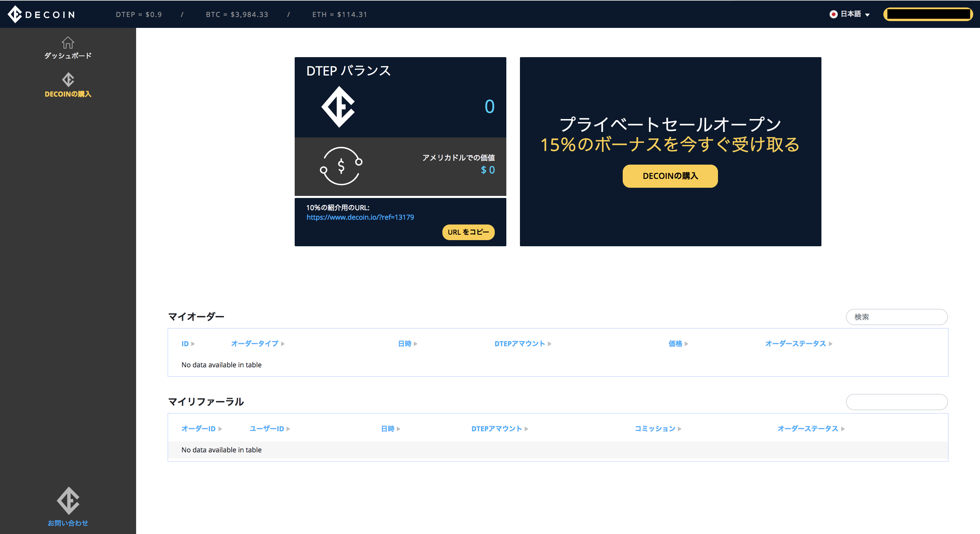Click the DTEP balance diamond logo

coord(338,106)
